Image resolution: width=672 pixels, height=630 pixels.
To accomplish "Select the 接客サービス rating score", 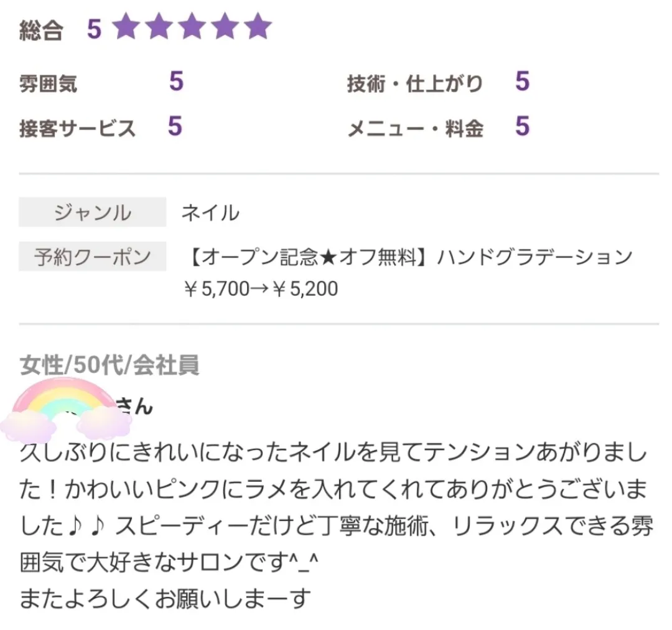I will [175, 126].
